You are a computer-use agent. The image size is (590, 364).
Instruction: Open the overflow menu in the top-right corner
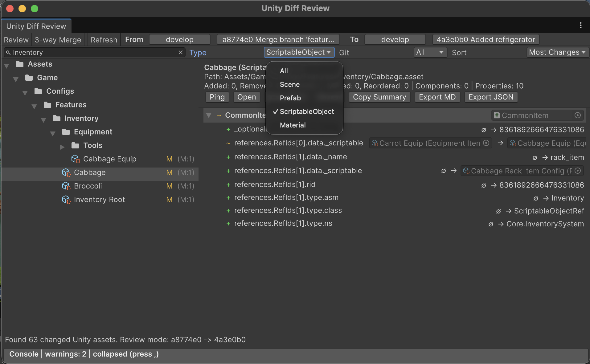(581, 25)
